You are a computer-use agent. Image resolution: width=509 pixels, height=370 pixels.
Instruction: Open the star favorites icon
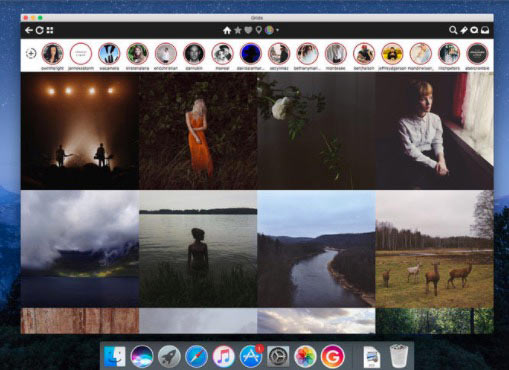coord(238,30)
